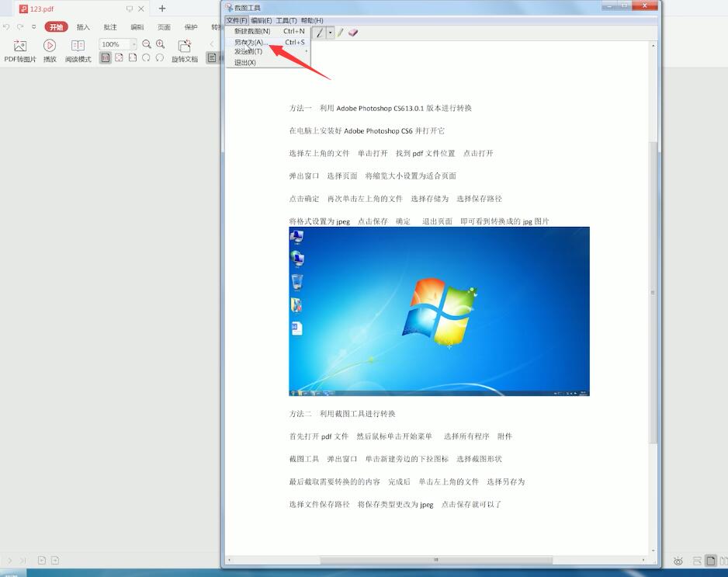Expand the pen options dropdown arrow
The image size is (728, 577).
pyautogui.click(x=330, y=33)
